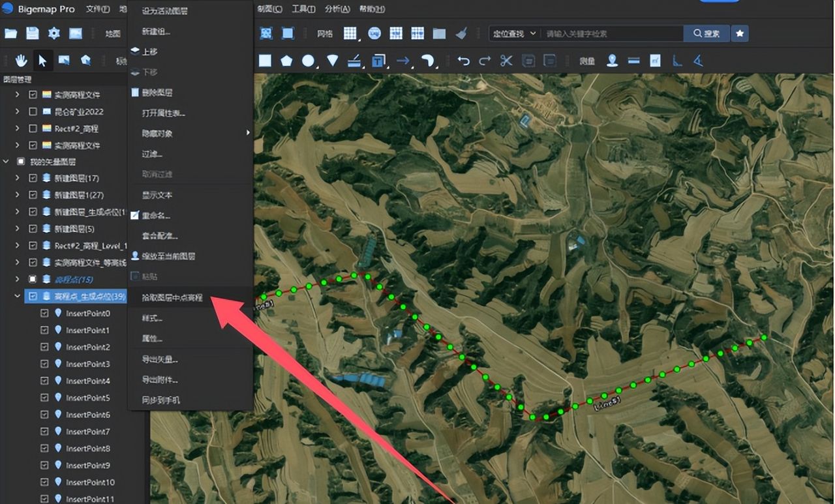
Task: Expand the 昆仑矿业2022 layer node
Action: click(18, 111)
